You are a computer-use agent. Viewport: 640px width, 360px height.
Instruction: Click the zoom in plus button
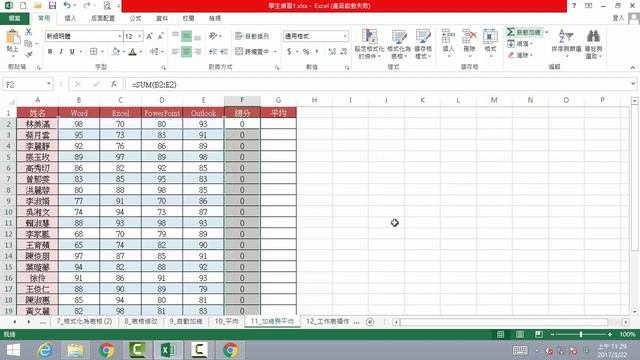[610, 334]
